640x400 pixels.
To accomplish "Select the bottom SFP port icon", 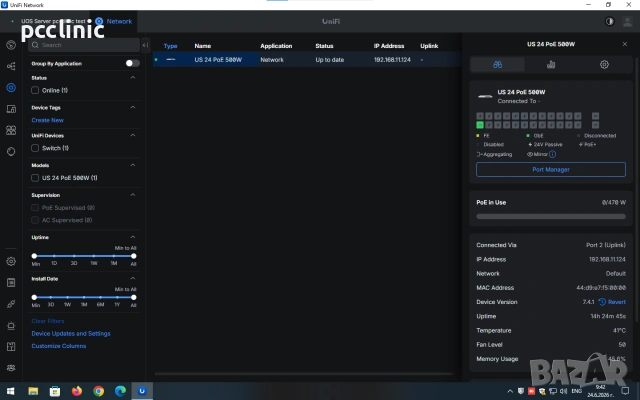I will tap(595, 125).
